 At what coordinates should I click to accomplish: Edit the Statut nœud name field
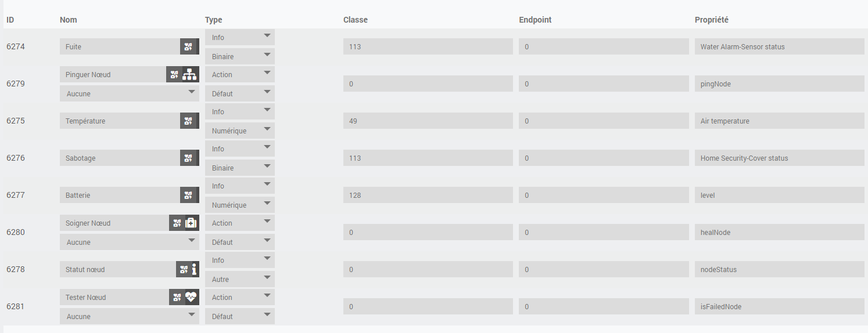pyautogui.click(x=118, y=269)
